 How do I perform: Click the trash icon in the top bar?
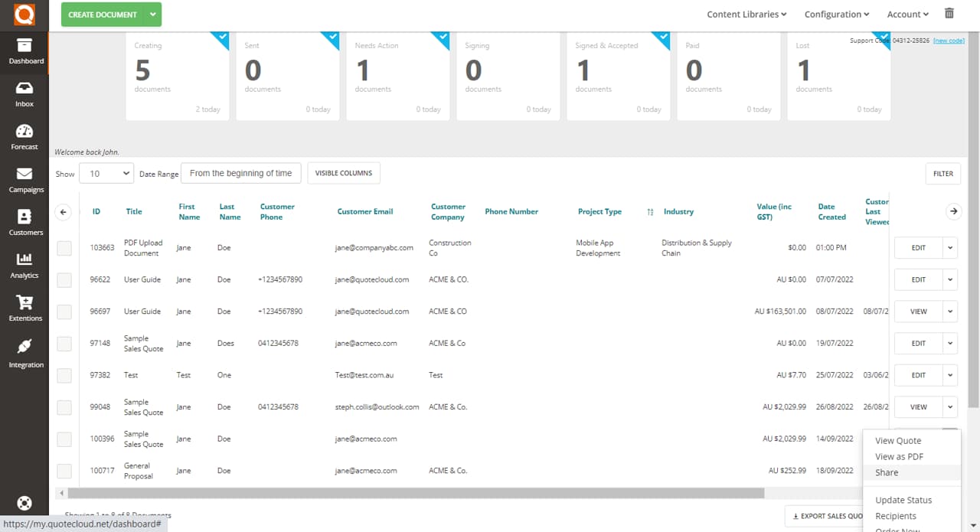click(948, 14)
